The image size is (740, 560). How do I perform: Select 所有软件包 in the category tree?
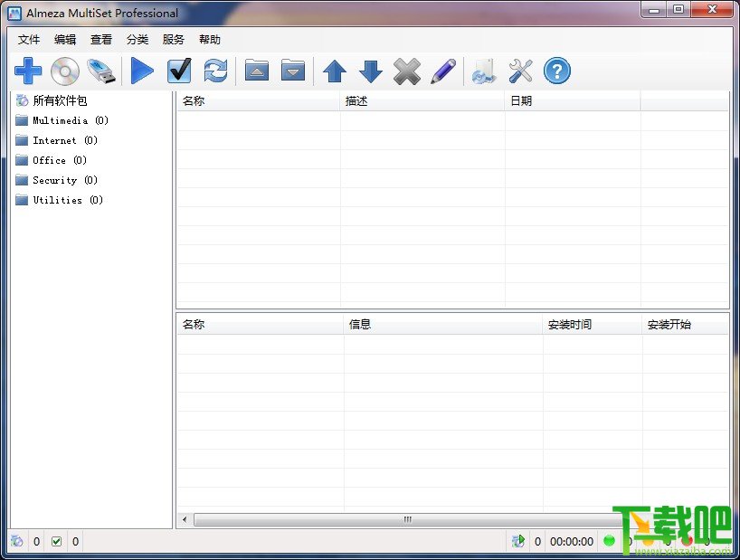(x=60, y=100)
